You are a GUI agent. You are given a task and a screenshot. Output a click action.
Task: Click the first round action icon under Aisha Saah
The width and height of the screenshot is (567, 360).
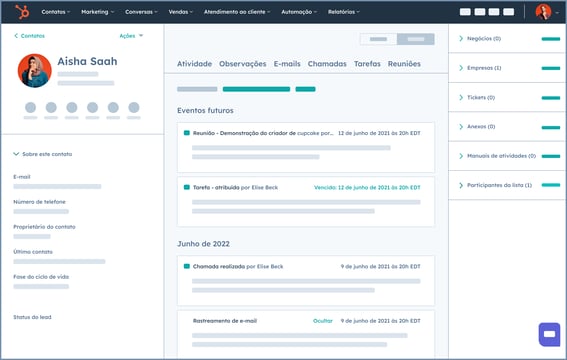coord(30,107)
